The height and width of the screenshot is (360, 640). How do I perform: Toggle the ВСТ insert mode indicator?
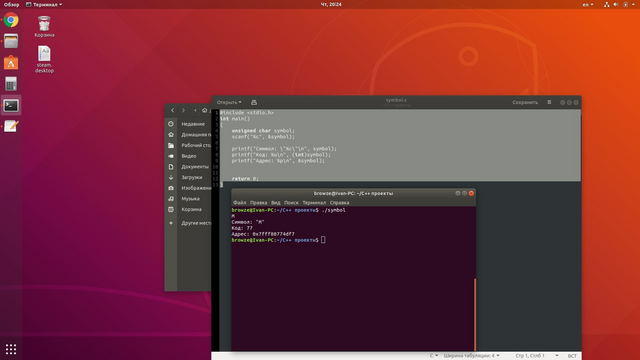572,356
